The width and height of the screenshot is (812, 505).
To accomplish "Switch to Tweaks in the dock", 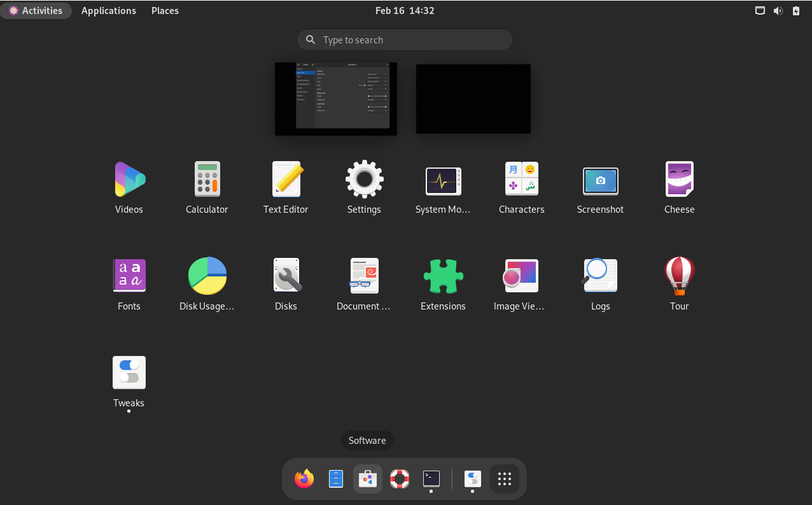I will tap(472, 479).
